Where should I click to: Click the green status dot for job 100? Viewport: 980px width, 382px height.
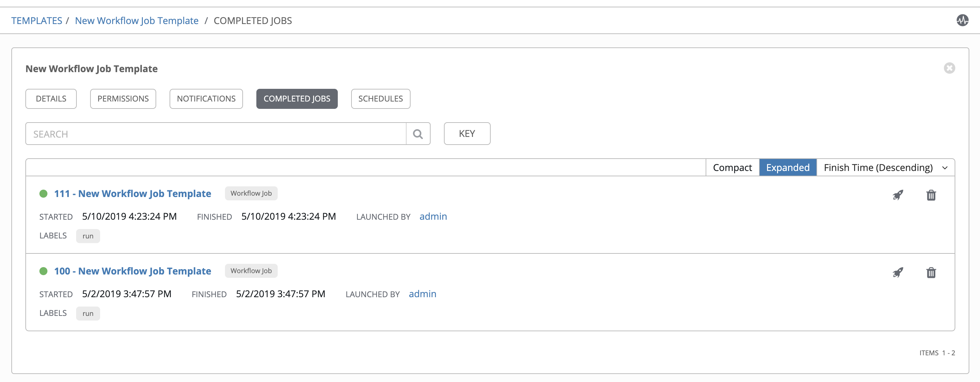pos(43,271)
